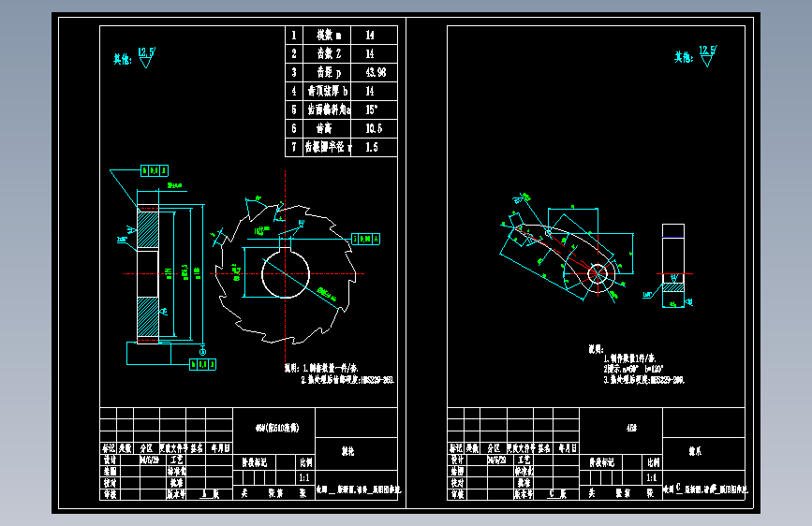Select the 43.98 value in parameter table
Image resolution: width=812 pixels, height=526 pixels.
point(376,72)
